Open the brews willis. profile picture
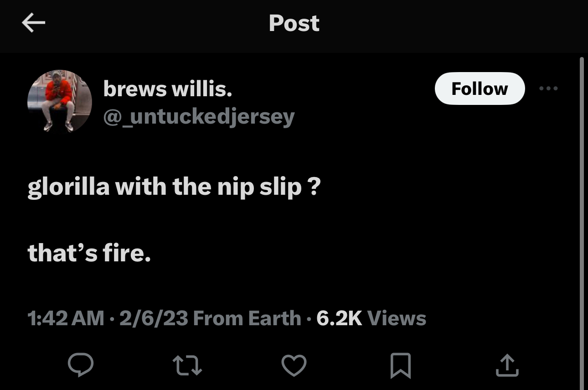 tap(59, 101)
